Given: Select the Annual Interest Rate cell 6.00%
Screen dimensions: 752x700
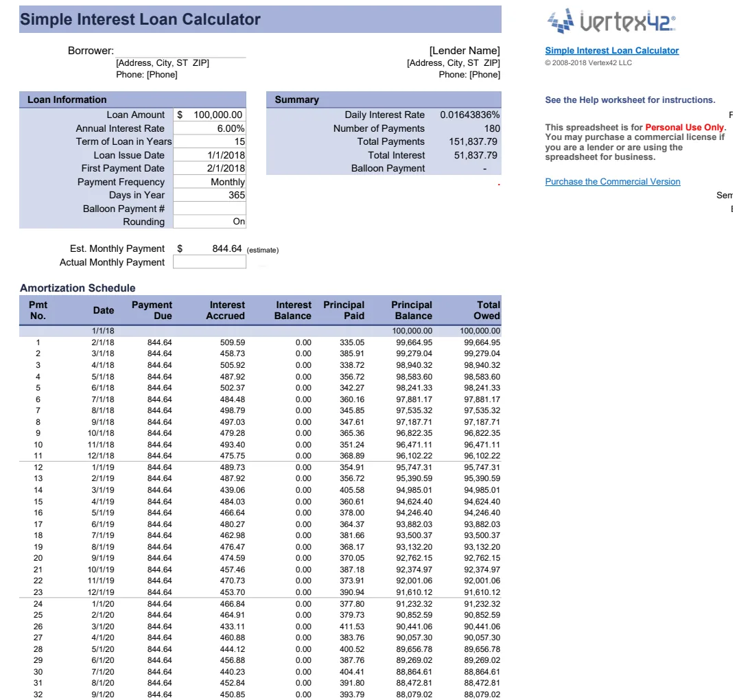Looking at the screenshot, I should tap(209, 128).
